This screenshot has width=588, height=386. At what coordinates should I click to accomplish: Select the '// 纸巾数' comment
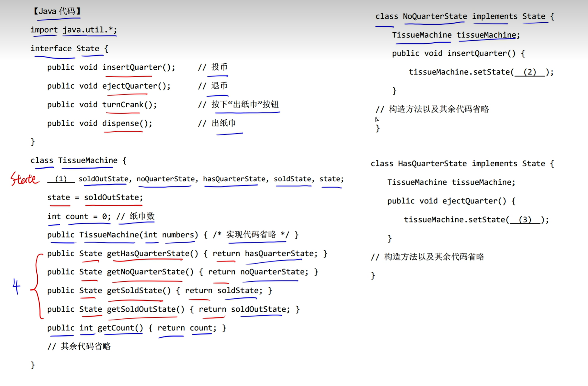tap(136, 216)
